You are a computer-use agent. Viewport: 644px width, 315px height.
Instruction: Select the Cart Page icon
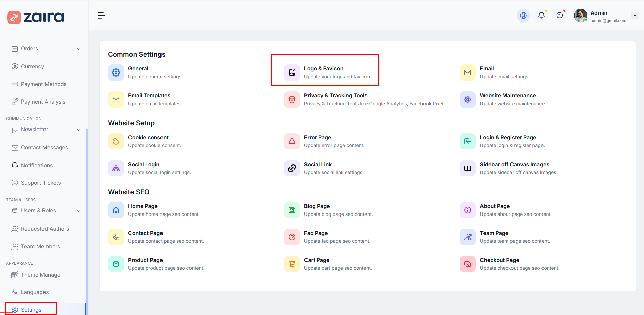click(292, 264)
